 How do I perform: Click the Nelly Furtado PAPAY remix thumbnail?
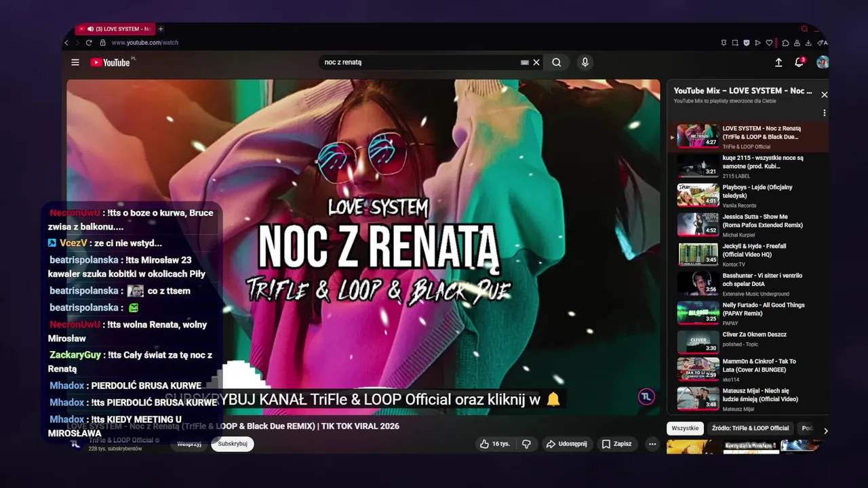698,313
